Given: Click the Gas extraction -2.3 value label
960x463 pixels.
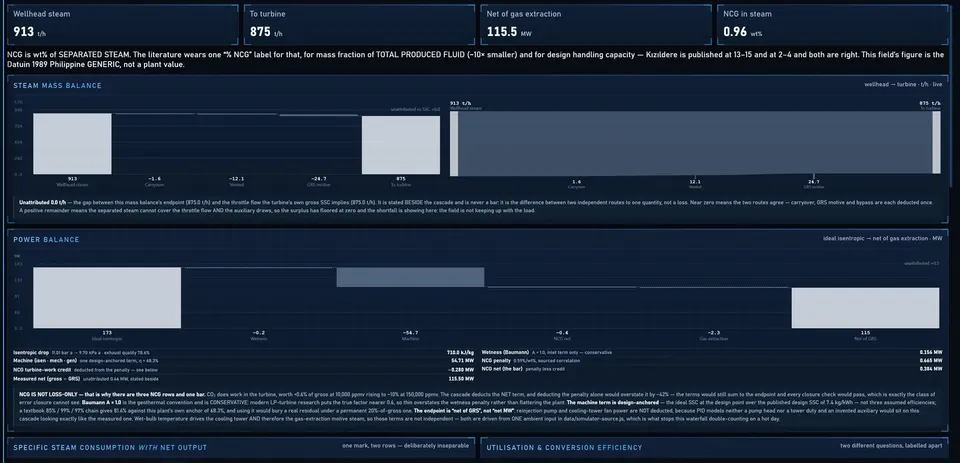Looking at the screenshot, I should pyautogui.click(x=714, y=333).
